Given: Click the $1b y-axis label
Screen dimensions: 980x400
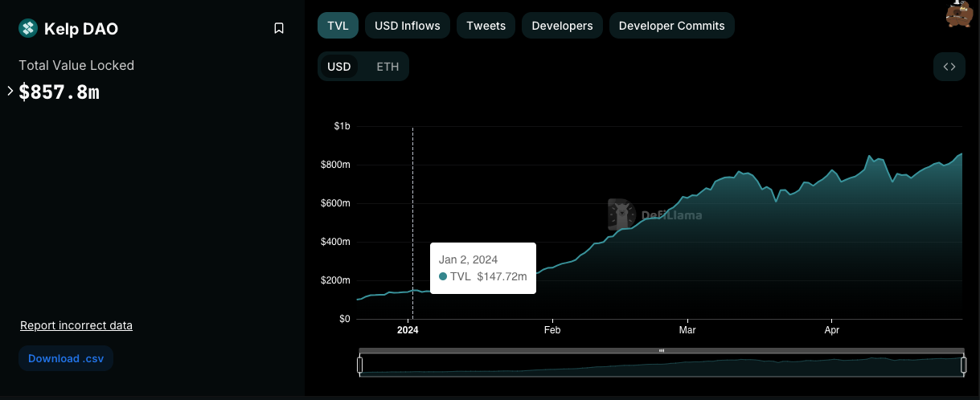Looking at the screenshot, I should (x=342, y=126).
